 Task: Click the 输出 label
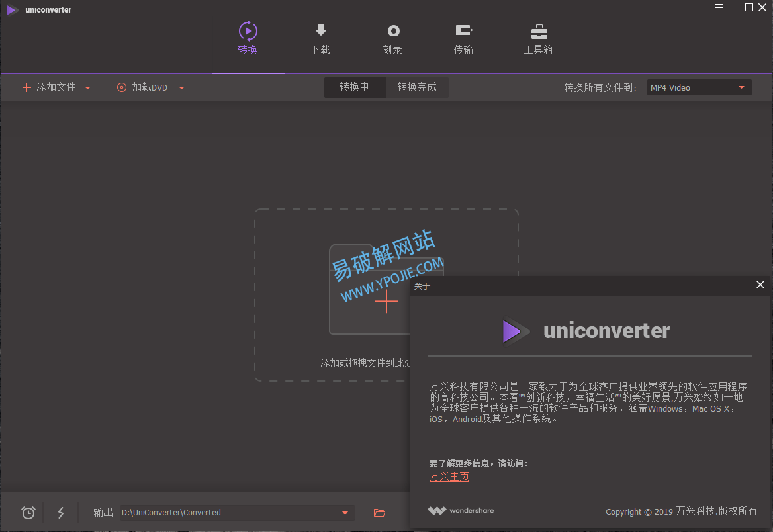pos(103,513)
